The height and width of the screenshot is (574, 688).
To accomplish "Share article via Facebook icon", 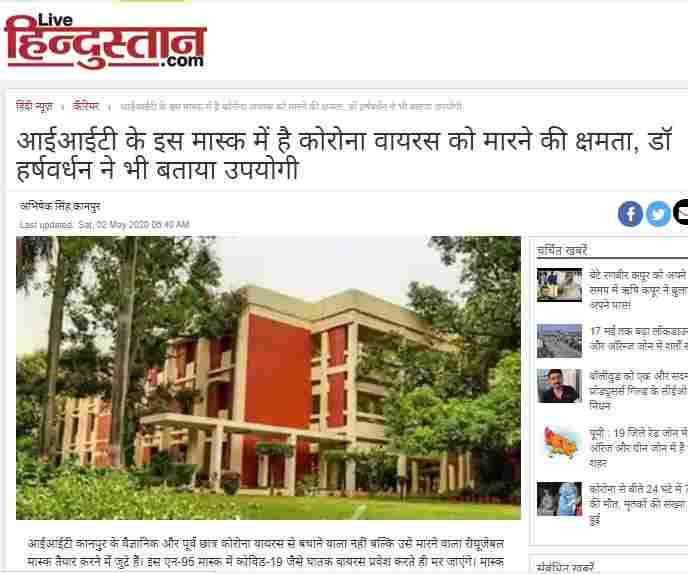I will coord(630,214).
